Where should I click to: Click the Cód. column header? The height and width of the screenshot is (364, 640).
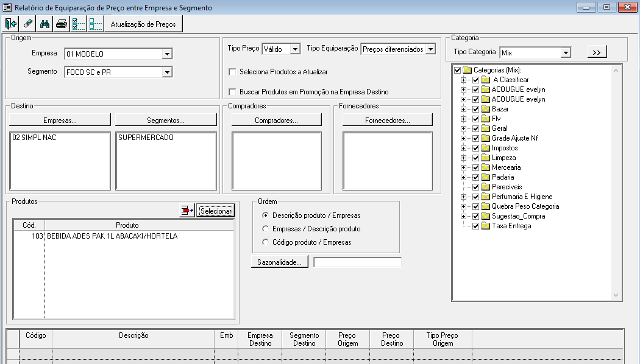pyautogui.click(x=29, y=225)
